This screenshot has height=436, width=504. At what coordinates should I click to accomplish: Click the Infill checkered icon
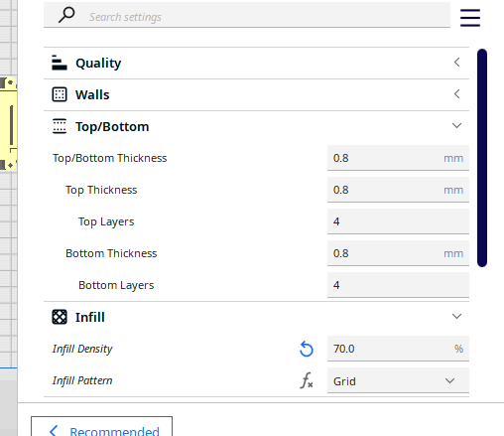60,317
